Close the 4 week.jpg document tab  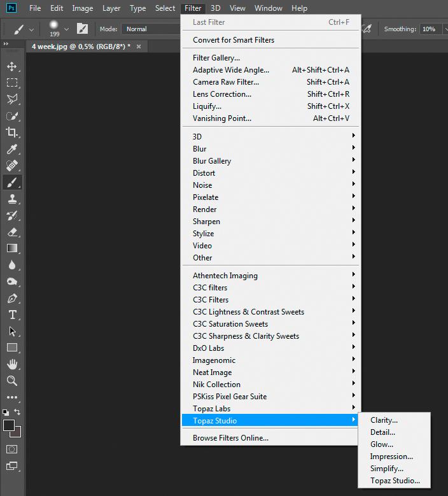click(x=139, y=46)
